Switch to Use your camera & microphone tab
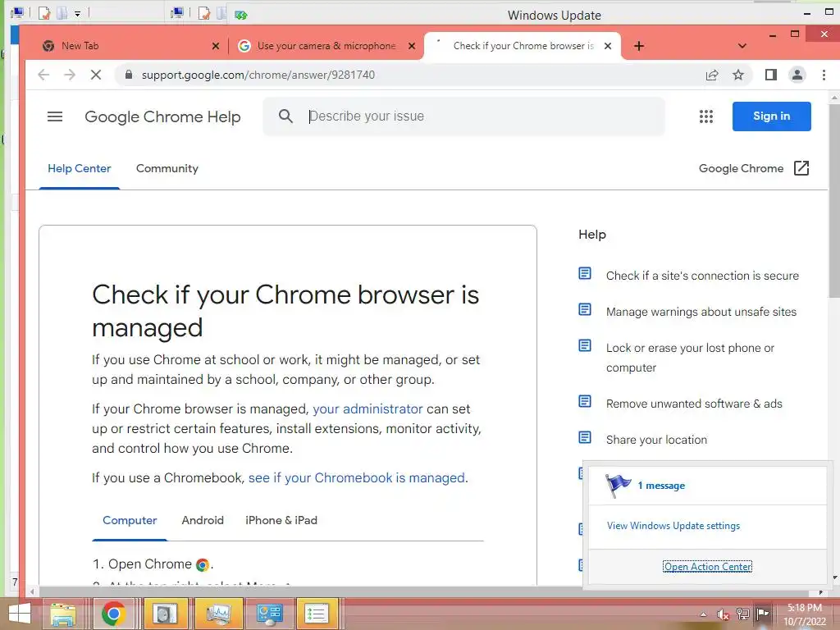This screenshot has width=840, height=630. pyautogui.click(x=326, y=46)
